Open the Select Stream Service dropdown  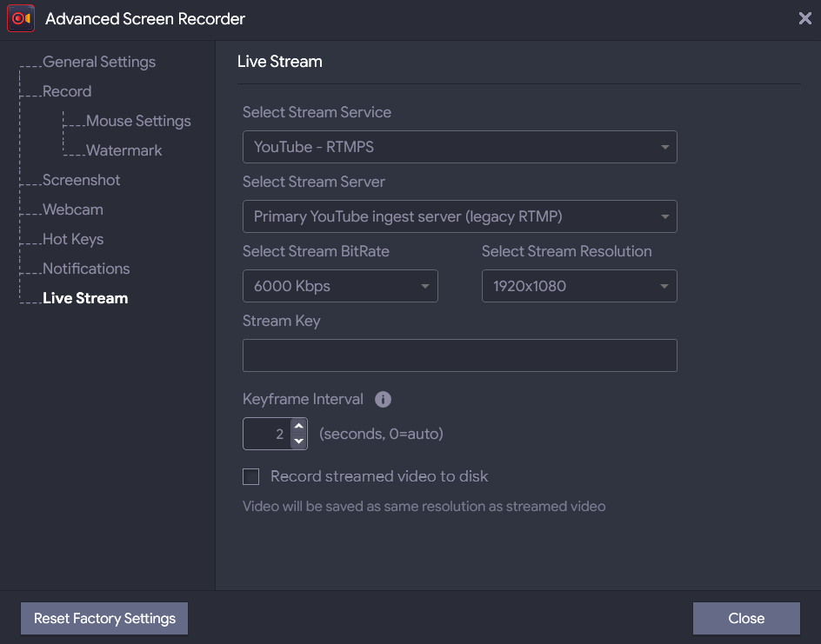[459, 147]
